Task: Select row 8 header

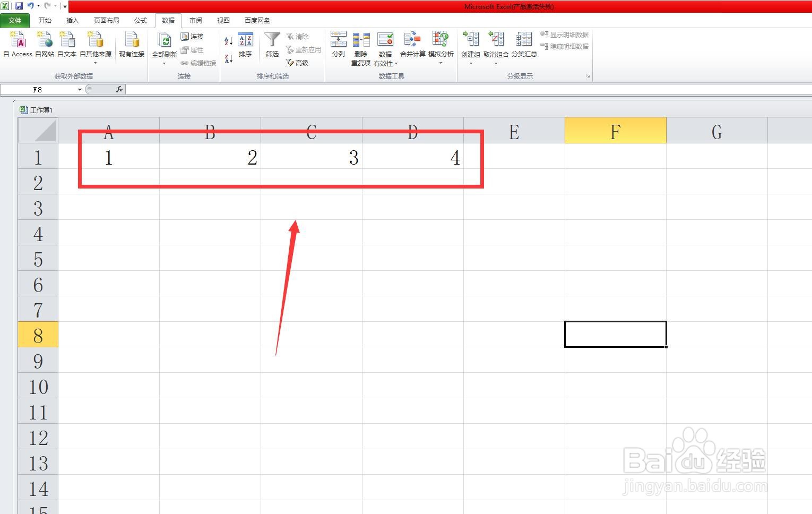Action: point(38,335)
